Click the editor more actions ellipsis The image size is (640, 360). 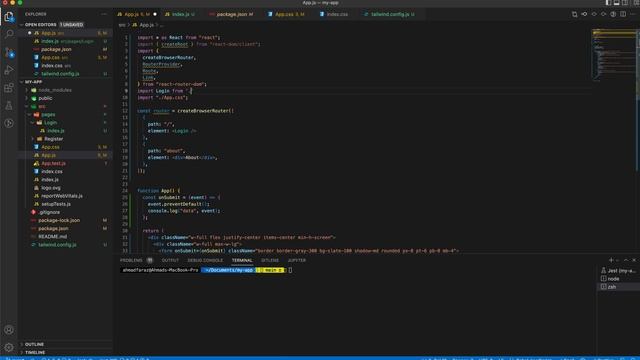coord(633,14)
